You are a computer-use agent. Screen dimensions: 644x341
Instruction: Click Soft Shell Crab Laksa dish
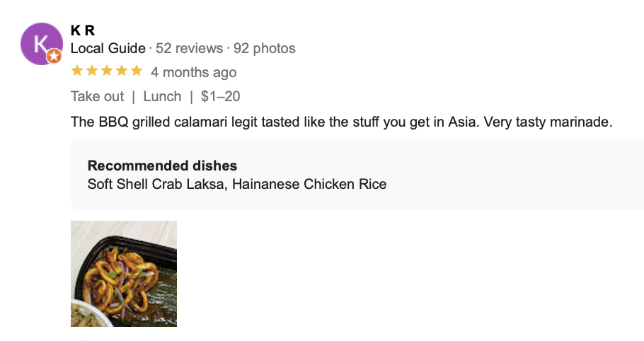pyautogui.click(x=156, y=185)
